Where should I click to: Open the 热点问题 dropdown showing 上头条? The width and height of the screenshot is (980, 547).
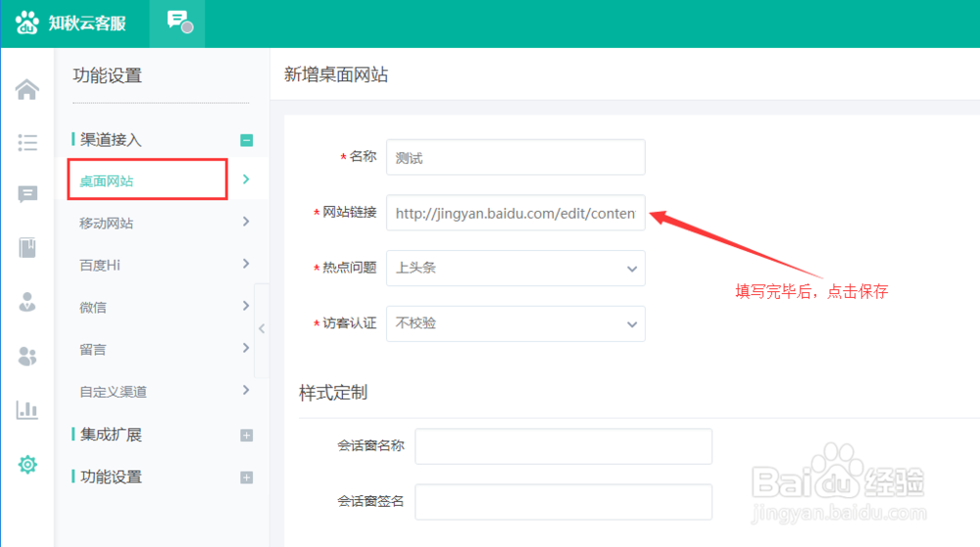[x=515, y=269]
